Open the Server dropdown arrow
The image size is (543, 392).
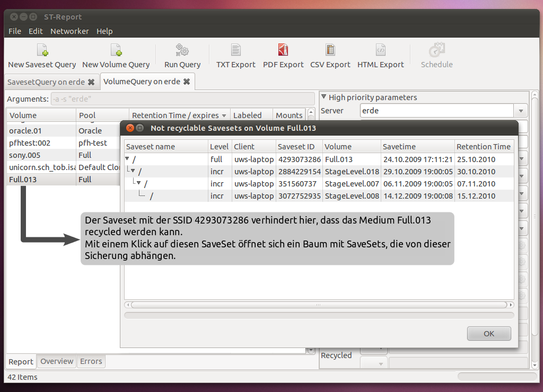click(521, 111)
